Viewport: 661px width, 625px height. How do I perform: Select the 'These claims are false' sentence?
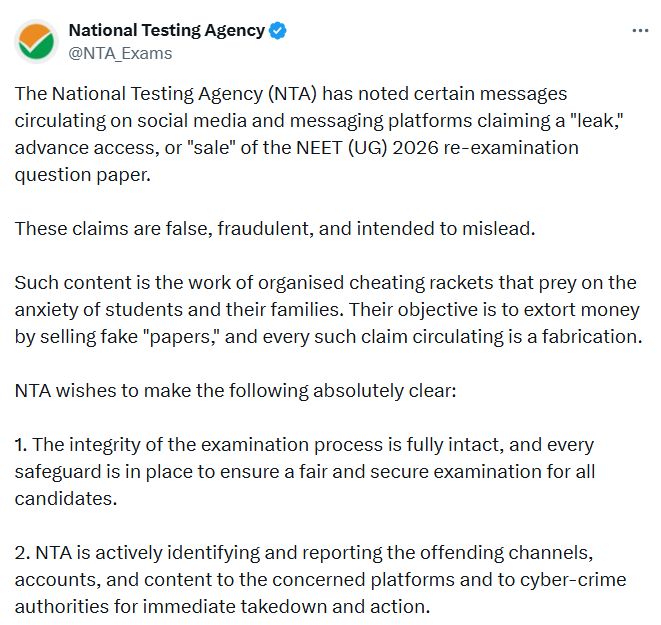pos(275,229)
